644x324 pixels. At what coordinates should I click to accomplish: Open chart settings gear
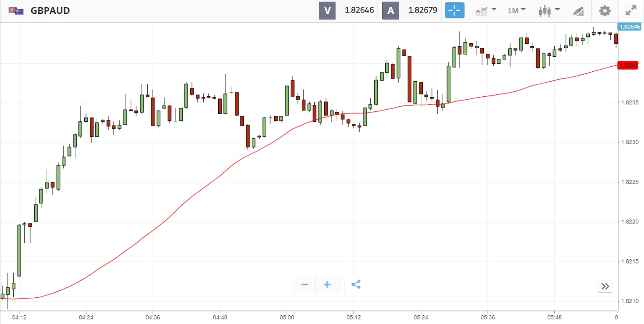click(605, 10)
